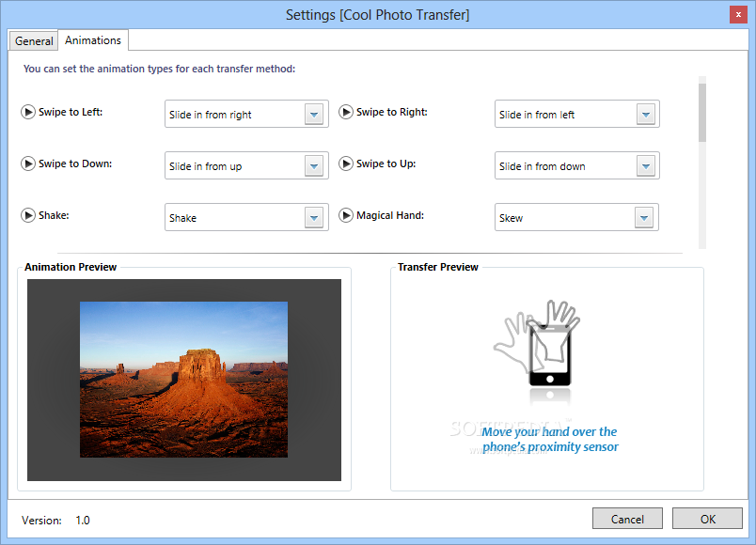Select the Animations tab
This screenshot has width=756, height=545.
pos(93,40)
